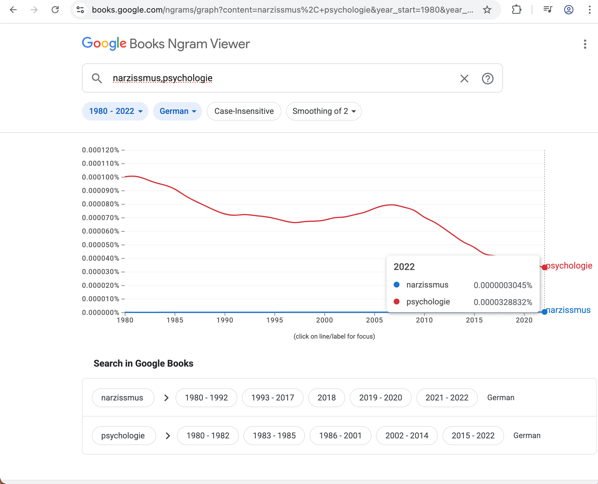Click the red data point at 2022

(544, 267)
